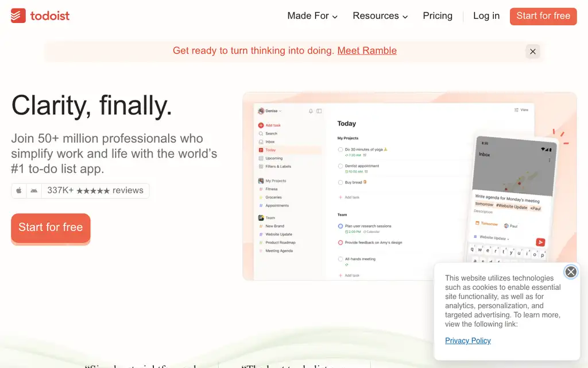Click the Todoist logo in the header
Image resolution: width=588 pixels, height=368 pixels.
coord(40,16)
